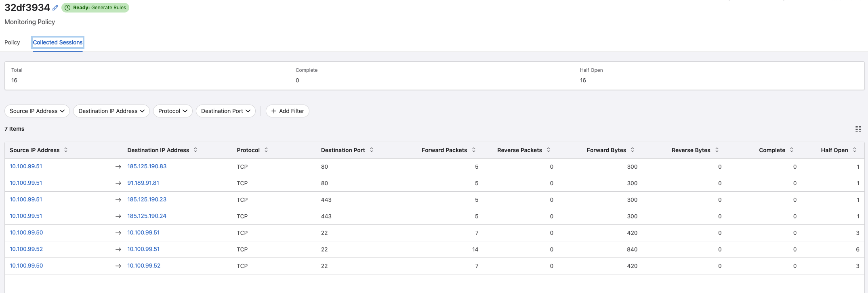The height and width of the screenshot is (293, 868).
Task: Sort by Destination IP Address column arrows
Action: click(195, 150)
